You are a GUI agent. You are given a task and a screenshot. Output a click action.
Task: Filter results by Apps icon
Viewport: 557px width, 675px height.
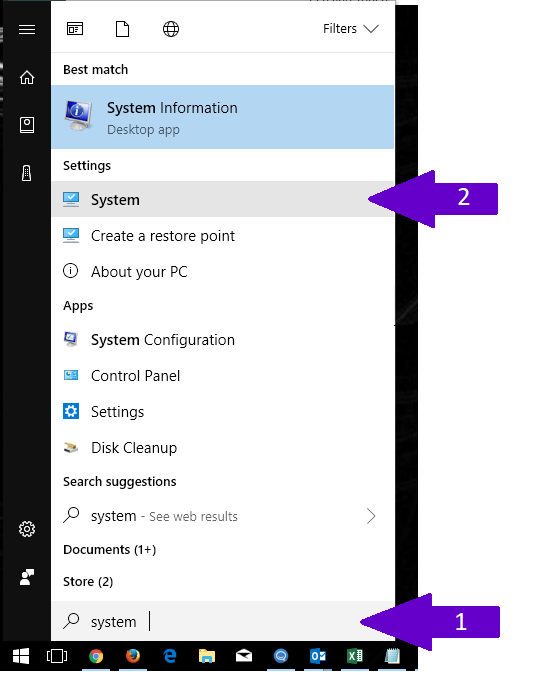pos(75,29)
